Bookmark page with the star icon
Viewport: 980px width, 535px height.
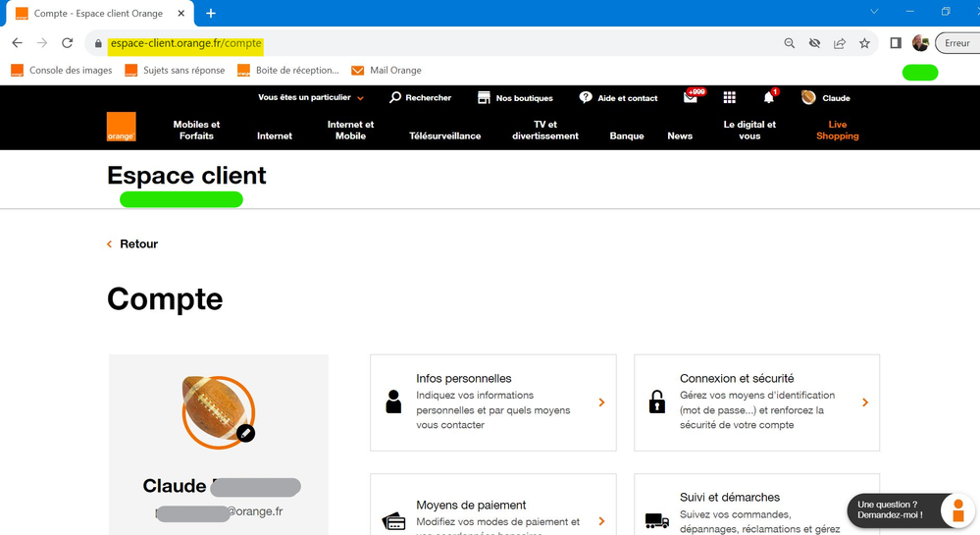(864, 43)
